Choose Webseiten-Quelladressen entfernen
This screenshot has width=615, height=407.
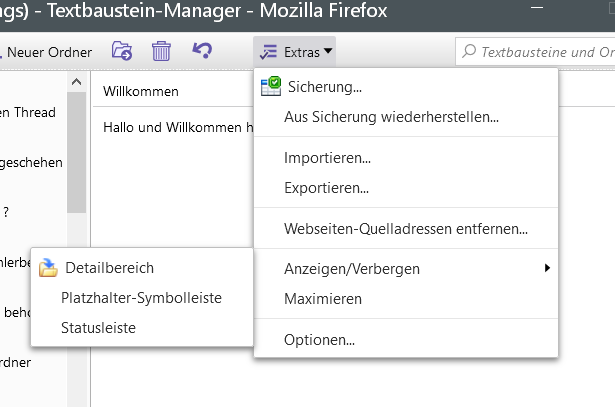click(x=405, y=229)
